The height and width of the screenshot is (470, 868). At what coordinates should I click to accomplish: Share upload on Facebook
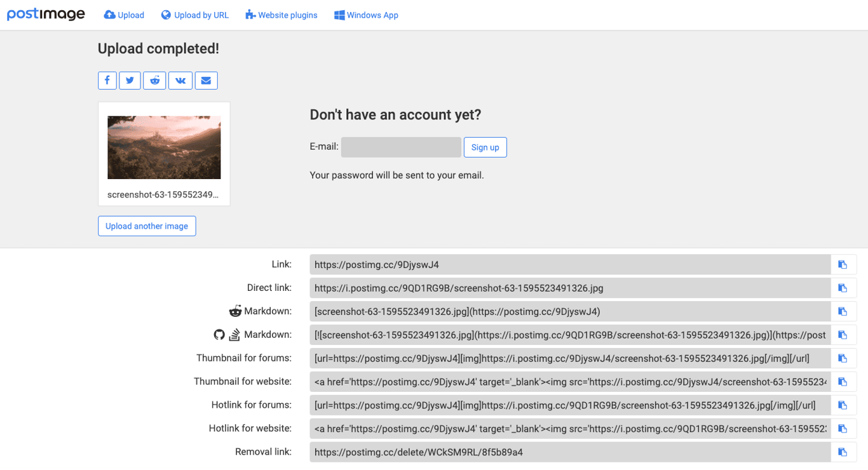tap(107, 81)
